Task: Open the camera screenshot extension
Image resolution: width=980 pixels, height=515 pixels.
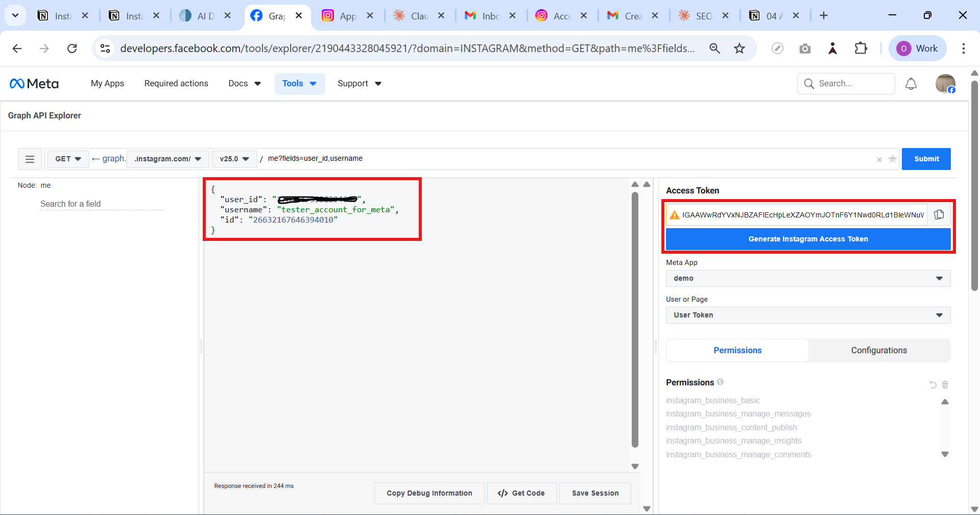Action: point(805,48)
